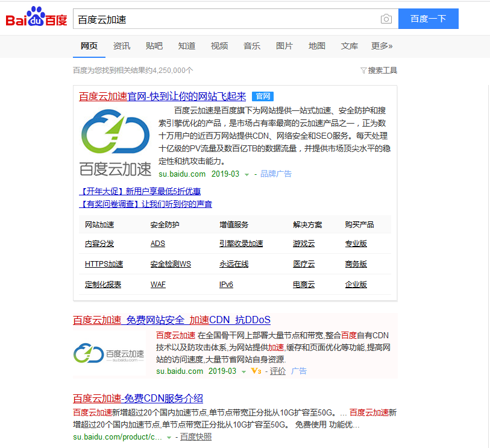
Task: Switch to the 资讯 tab
Action: [122, 46]
